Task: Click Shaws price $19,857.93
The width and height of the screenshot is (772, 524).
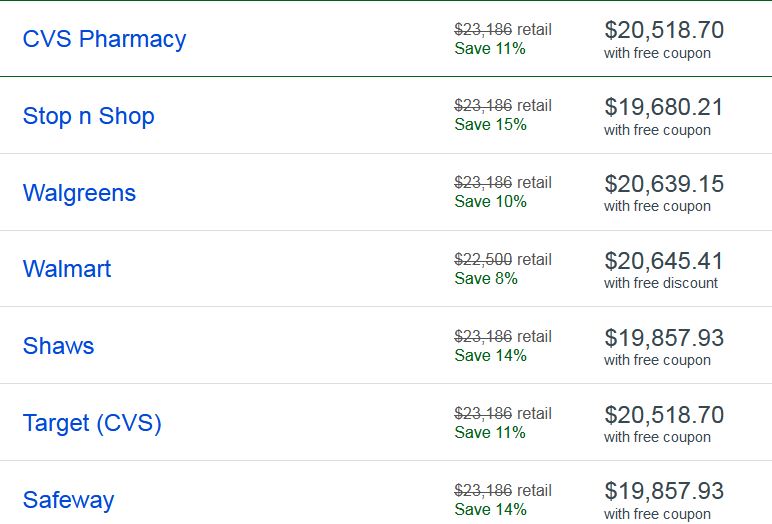Action: 664,338
